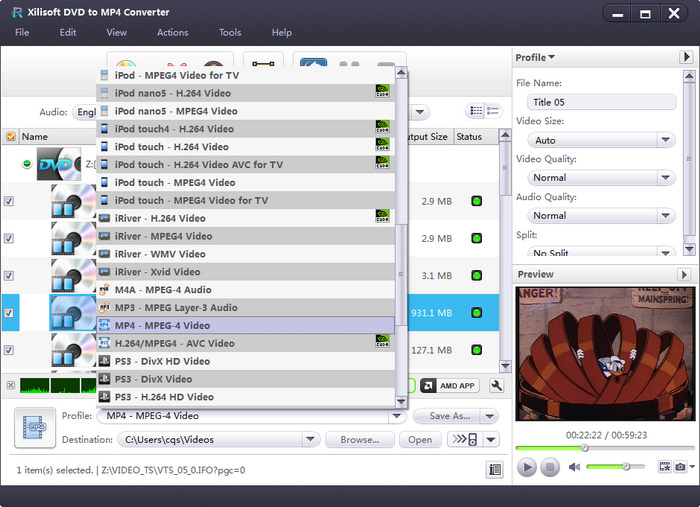Open the Help menu
The width and height of the screenshot is (700, 507).
282,33
